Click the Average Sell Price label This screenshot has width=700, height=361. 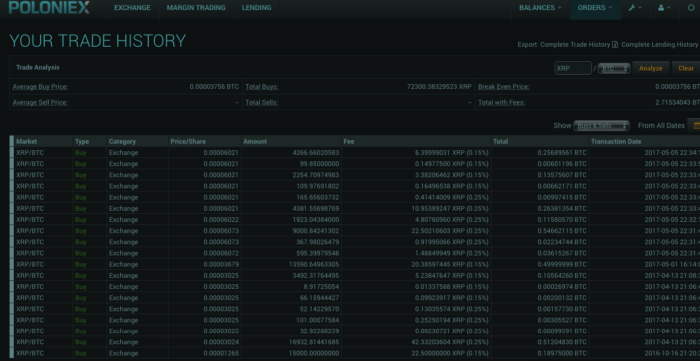click(40, 102)
